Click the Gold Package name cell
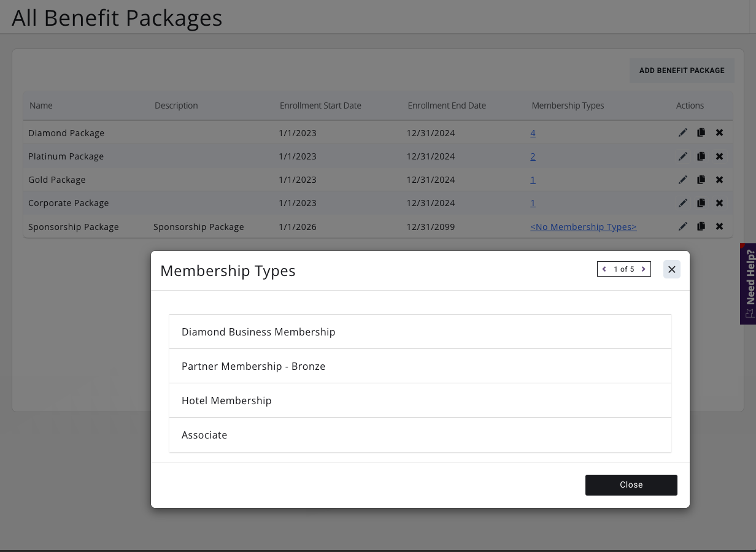Image resolution: width=756 pixels, height=552 pixels. coord(57,180)
